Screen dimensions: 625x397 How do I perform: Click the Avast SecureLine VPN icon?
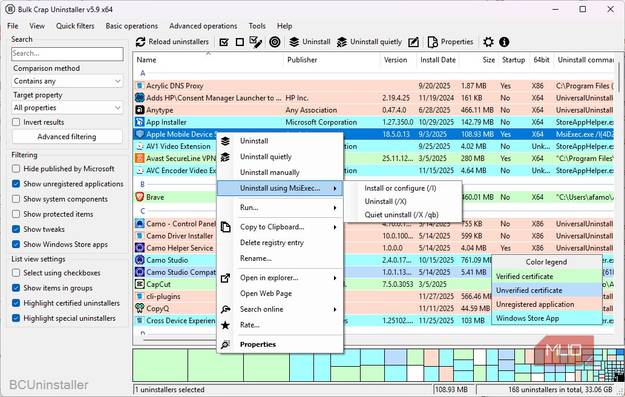point(140,158)
